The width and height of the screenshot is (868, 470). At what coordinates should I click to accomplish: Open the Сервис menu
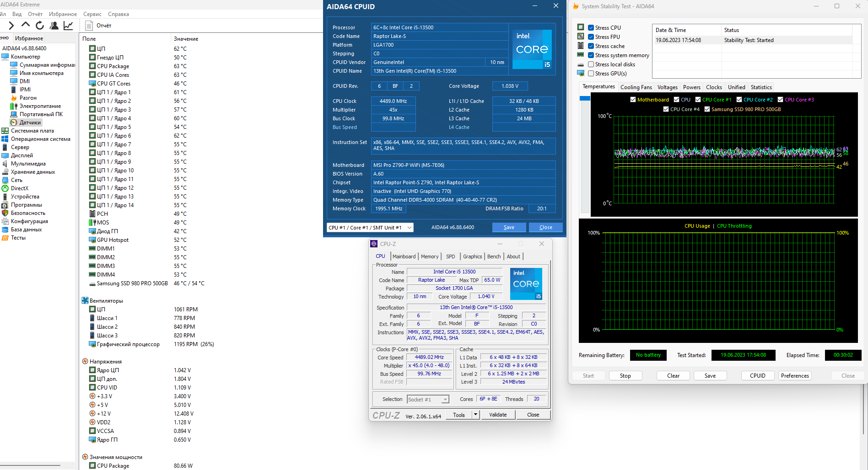[92, 14]
